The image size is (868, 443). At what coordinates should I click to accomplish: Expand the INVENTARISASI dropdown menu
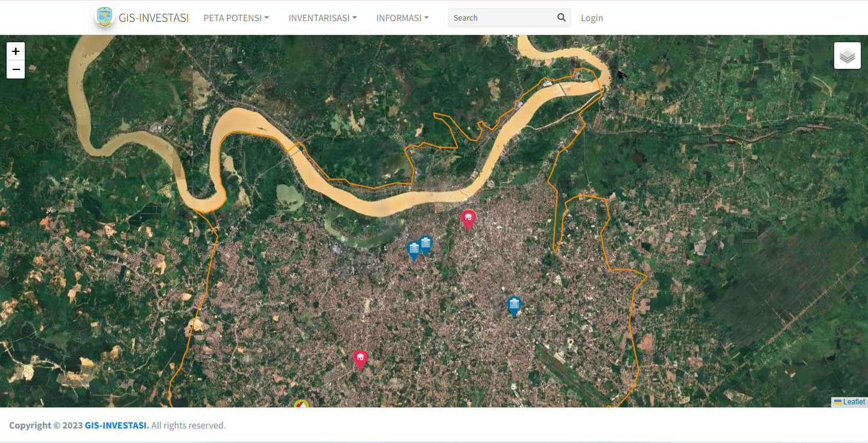coord(322,18)
